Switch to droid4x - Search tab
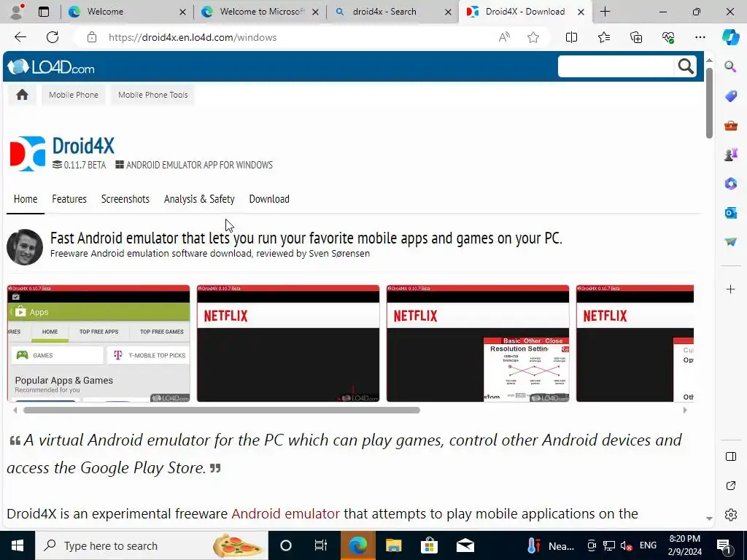747x560 pixels. point(392,12)
